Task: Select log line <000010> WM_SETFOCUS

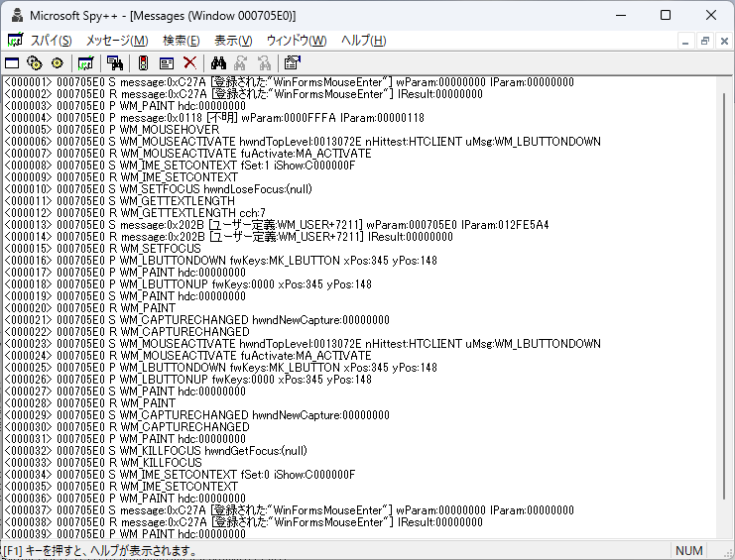Action: pyautogui.click(x=158, y=189)
